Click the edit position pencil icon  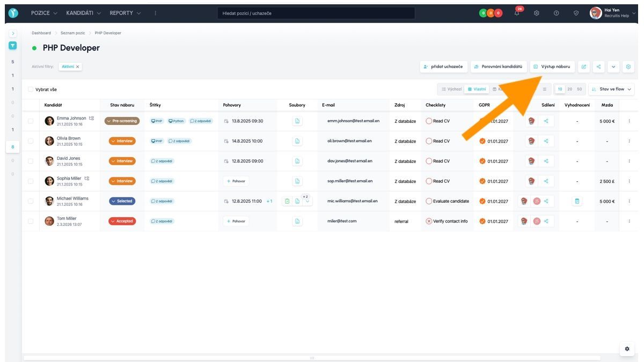[584, 67]
